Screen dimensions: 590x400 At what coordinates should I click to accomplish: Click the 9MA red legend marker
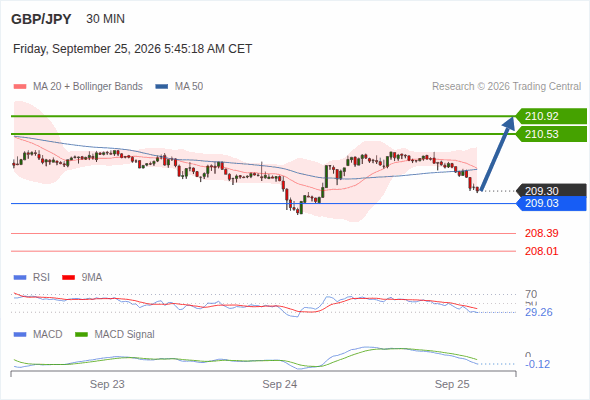pos(68,278)
